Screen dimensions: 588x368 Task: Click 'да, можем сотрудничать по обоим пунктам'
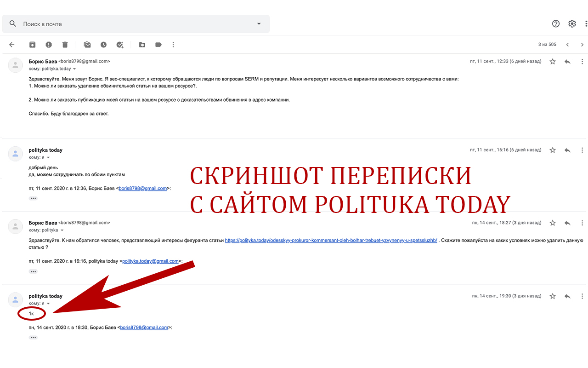tap(77, 175)
